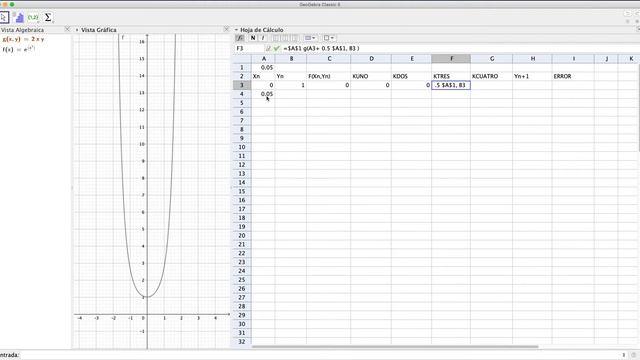Screen dimensions: 640x360
Task: Select row 1 header
Action: [242, 67]
